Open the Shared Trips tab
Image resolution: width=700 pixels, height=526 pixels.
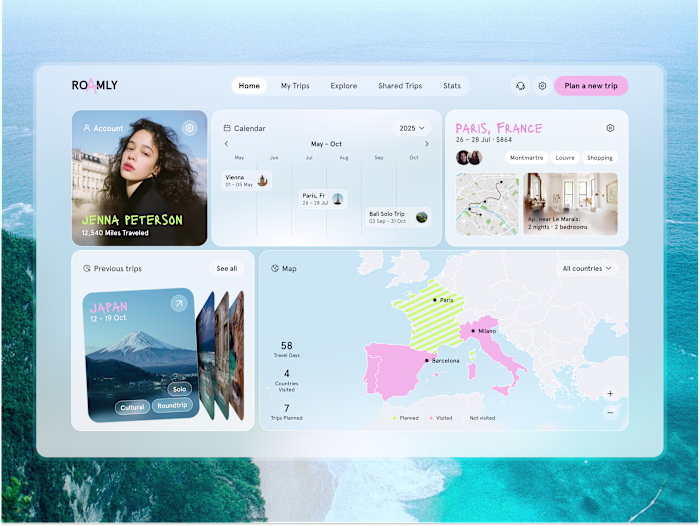400,86
